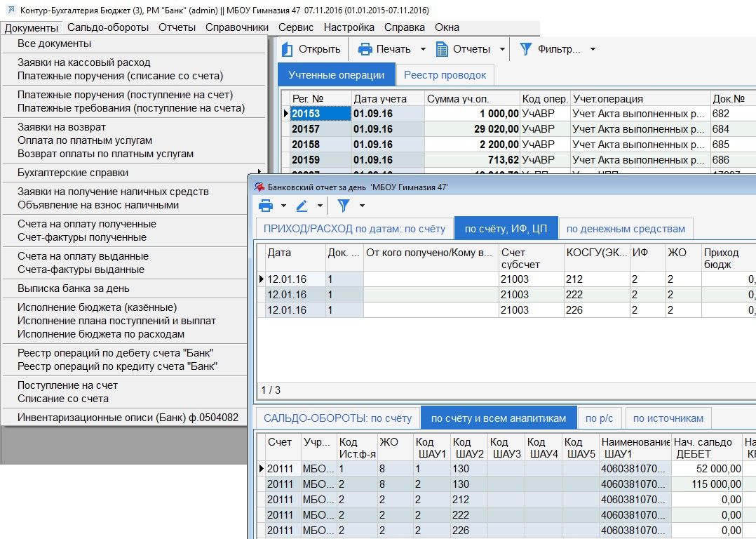Click the printer icon in Банковский отчет window
Viewport: 756px width, 539px height.
pyautogui.click(x=266, y=206)
